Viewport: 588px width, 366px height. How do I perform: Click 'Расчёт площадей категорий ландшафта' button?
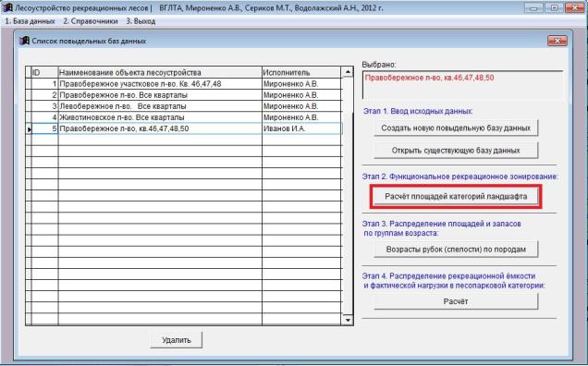456,197
